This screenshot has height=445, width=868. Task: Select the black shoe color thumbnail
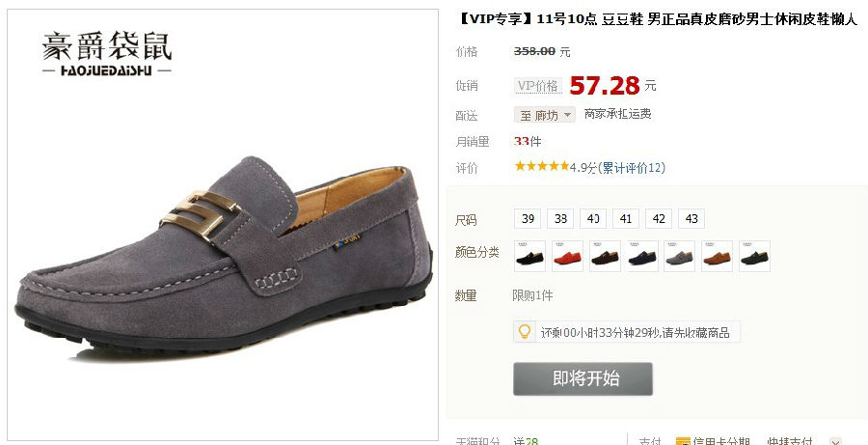(529, 256)
